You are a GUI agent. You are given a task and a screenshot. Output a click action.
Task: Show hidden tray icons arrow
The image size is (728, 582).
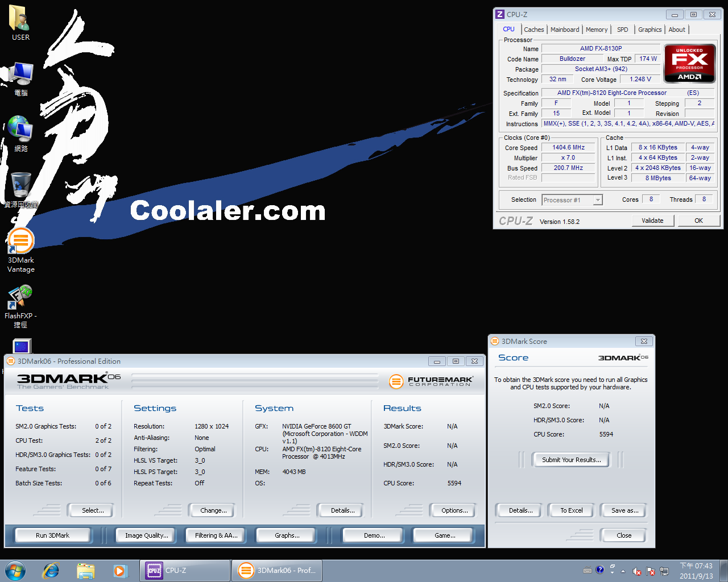point(623,571)
